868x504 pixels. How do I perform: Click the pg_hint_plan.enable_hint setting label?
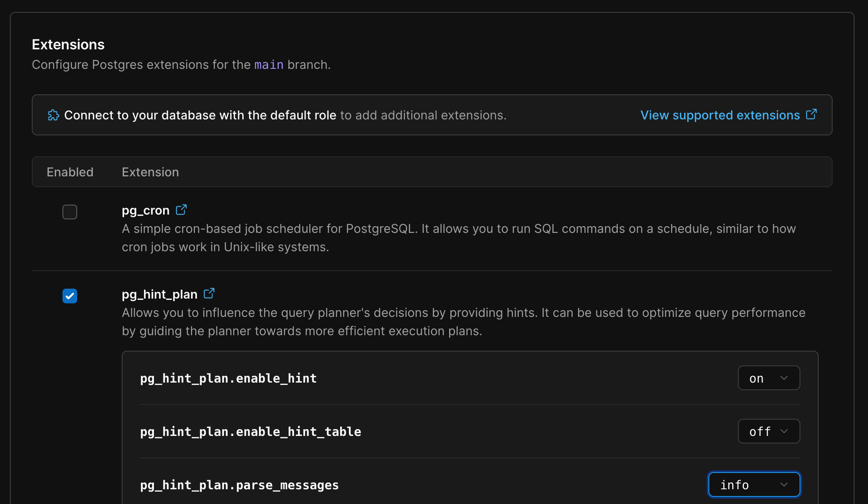[228, 378]
